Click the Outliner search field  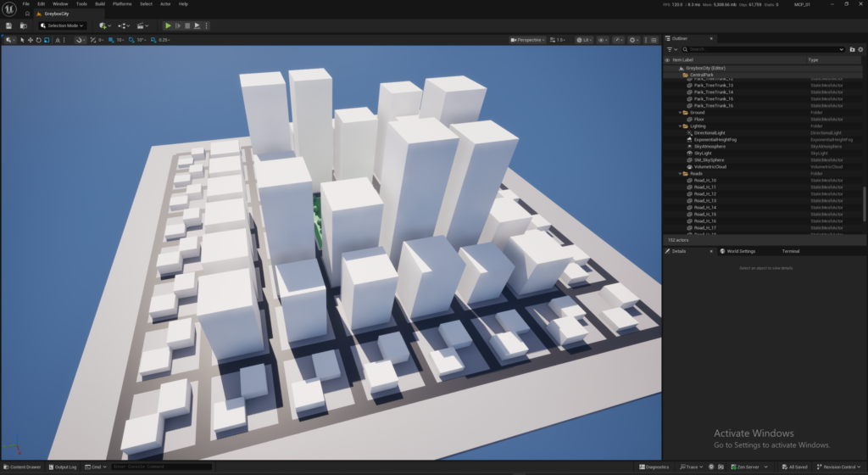[763, 49]
